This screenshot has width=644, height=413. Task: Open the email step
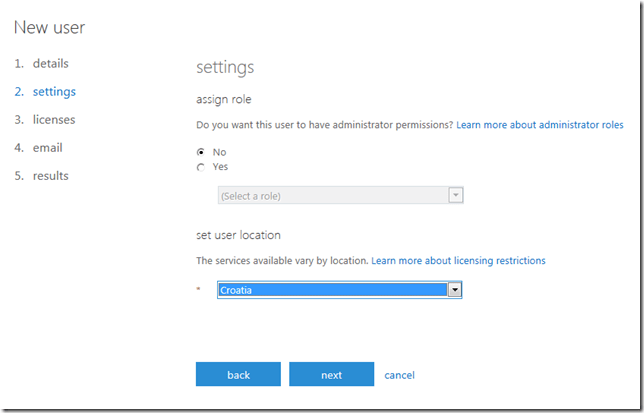[47, 147]
